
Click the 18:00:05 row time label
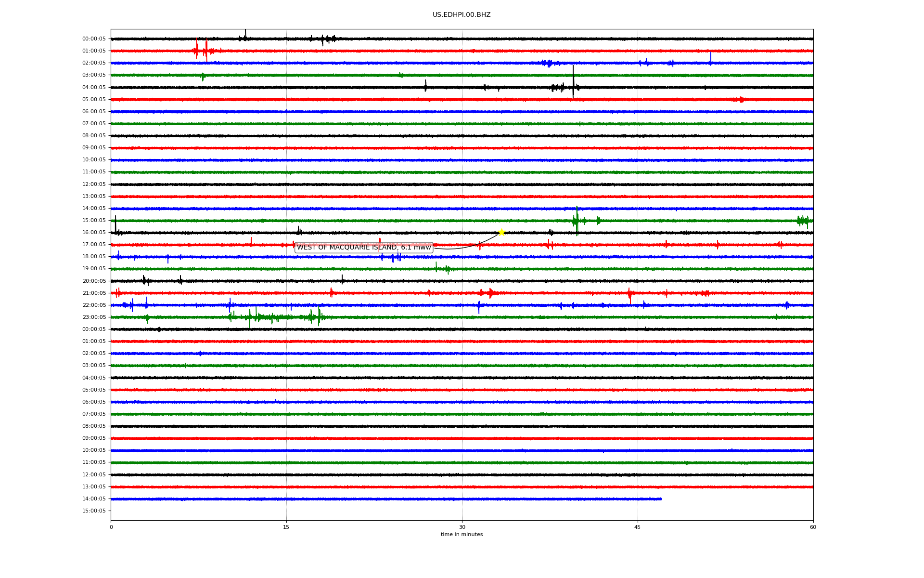pos(94,257)
